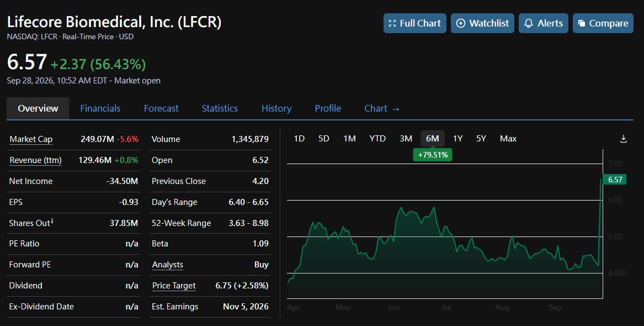Open the Full Chart button
644x326 pixels.
pyautogui.click(x=415, y=23)
